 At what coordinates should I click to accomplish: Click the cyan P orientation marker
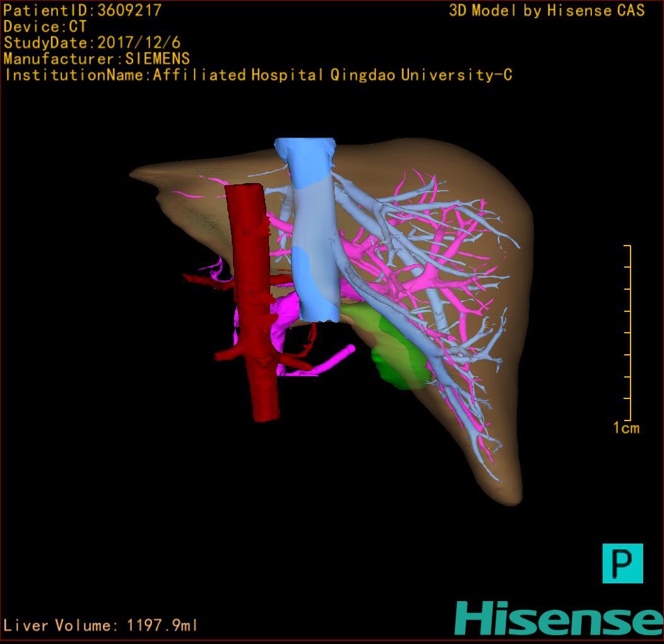coord(622,563)
